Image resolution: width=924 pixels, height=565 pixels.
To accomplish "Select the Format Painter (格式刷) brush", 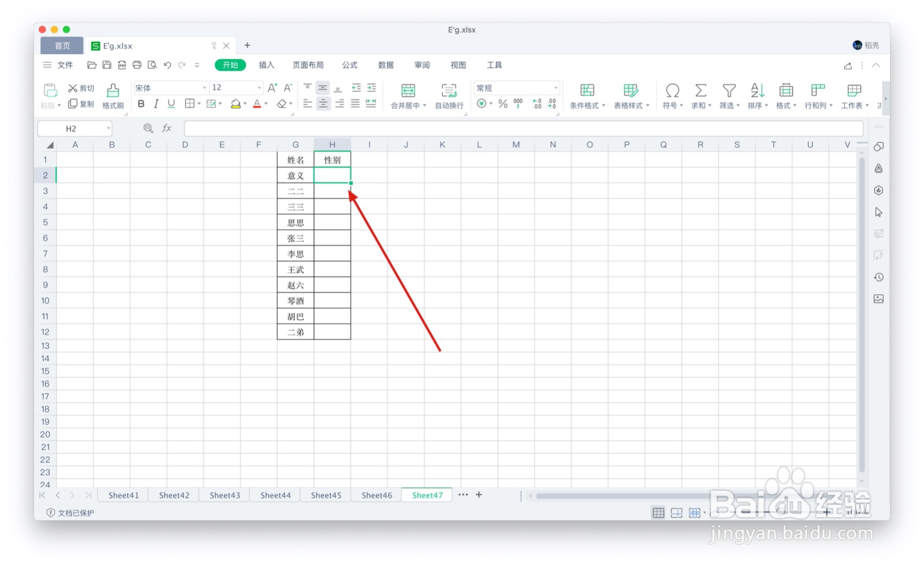I will [x=113, y=91].
